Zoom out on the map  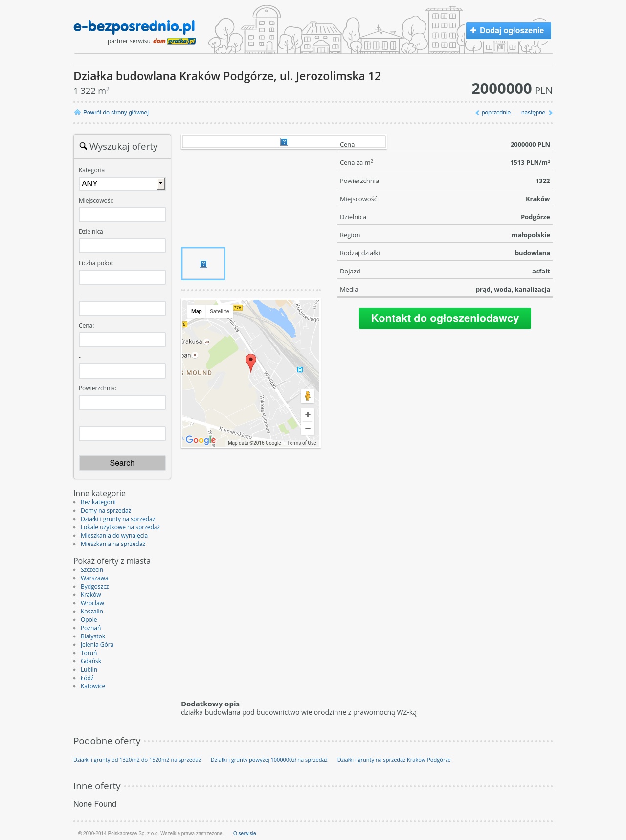click(x=308, y=428)
